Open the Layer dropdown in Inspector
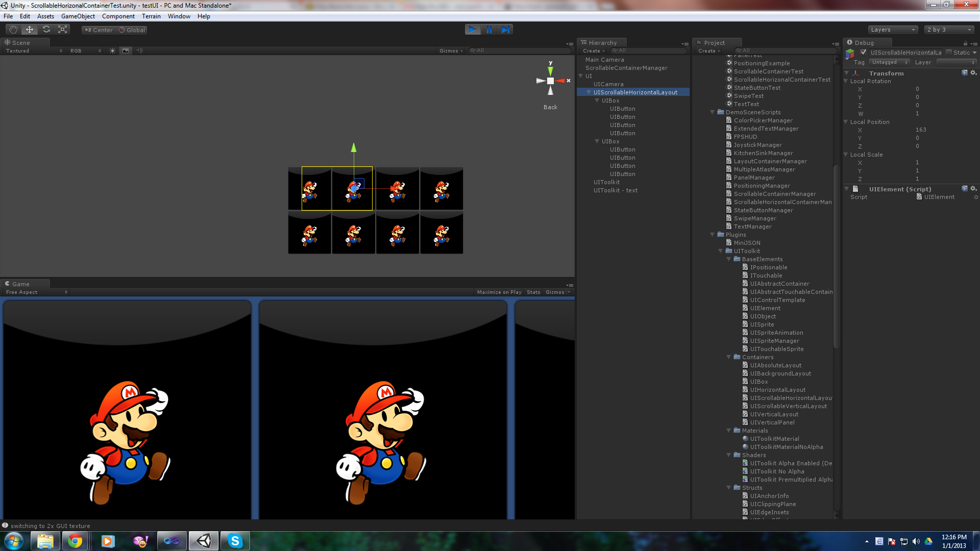This screenshot has height=551, width=980. click(957, 62)
